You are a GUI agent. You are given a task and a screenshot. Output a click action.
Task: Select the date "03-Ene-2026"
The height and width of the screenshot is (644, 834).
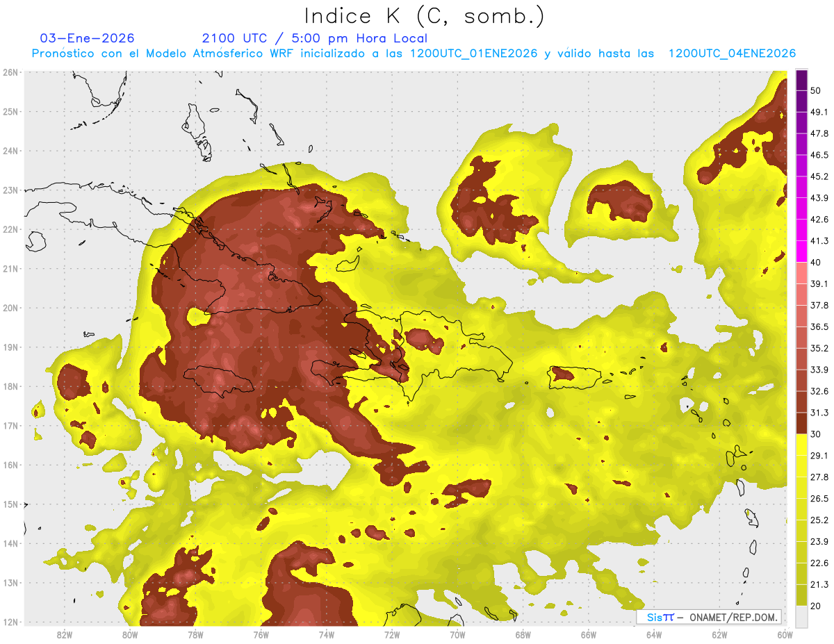88,38
